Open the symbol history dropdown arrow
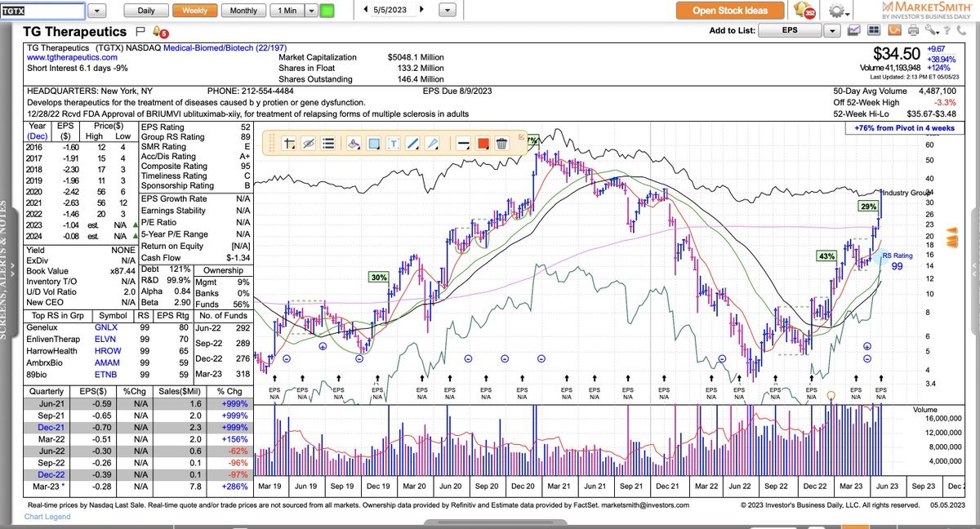The width and height of the screenshot is (980, 529). (96, 11)
